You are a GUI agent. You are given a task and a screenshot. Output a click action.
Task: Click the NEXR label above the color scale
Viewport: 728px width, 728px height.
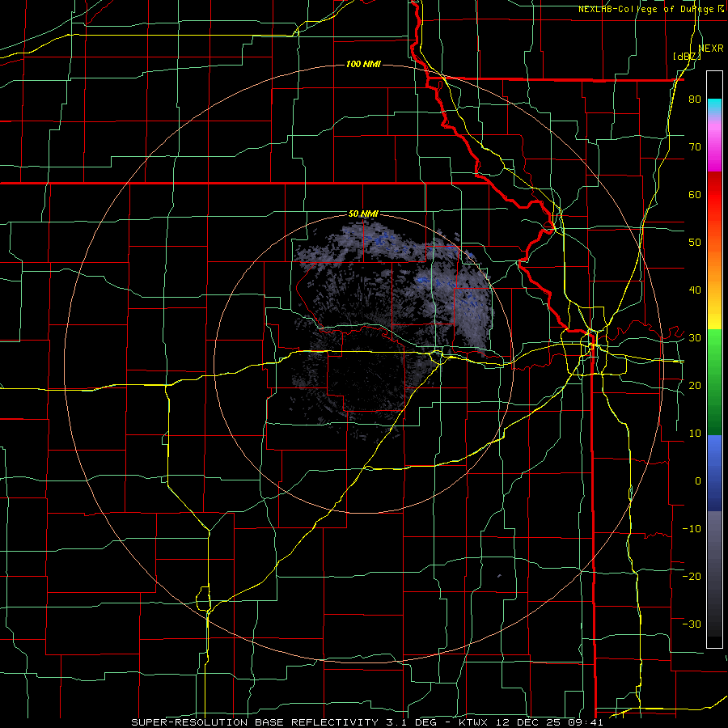[711, 49]
